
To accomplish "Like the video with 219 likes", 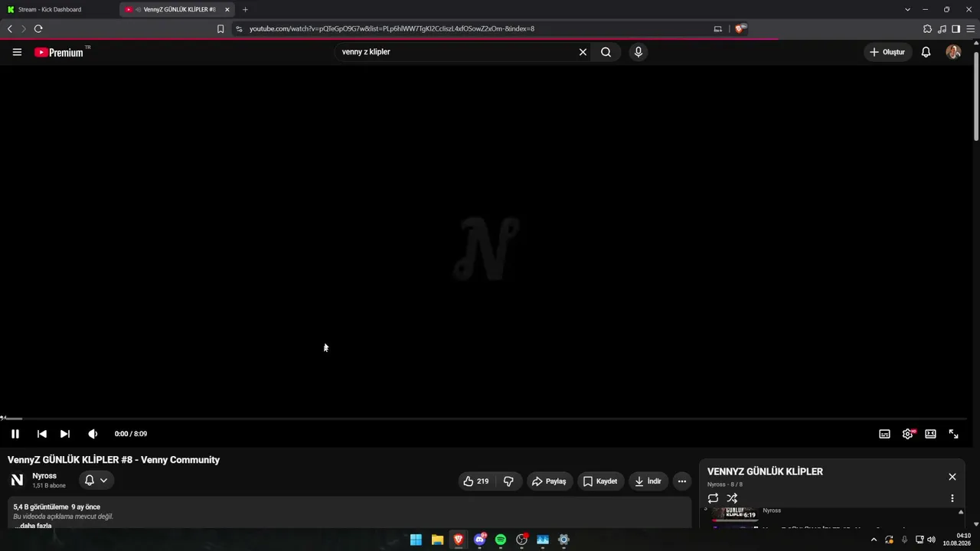I will coord(475,481).
